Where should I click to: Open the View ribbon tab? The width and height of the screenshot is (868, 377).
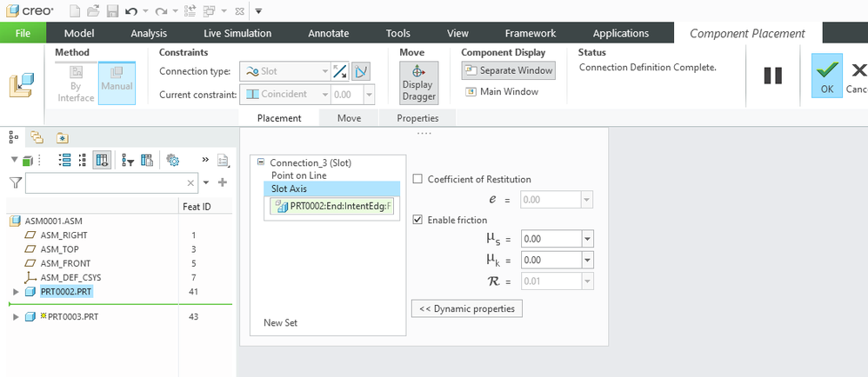click(457, 33)
